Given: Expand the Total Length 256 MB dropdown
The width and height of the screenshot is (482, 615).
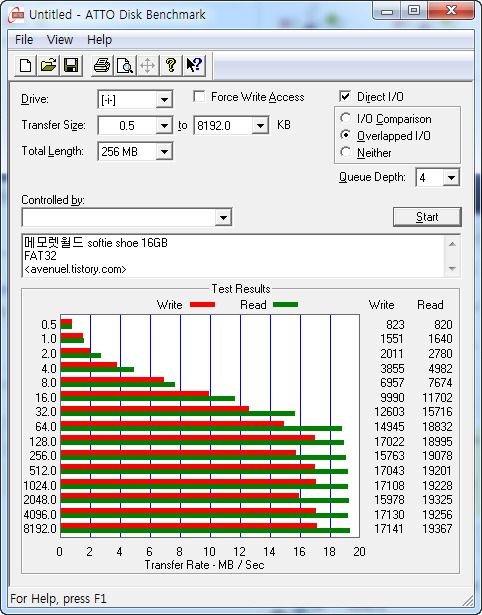Looking at the screenshot, I should tap(164, 151).
